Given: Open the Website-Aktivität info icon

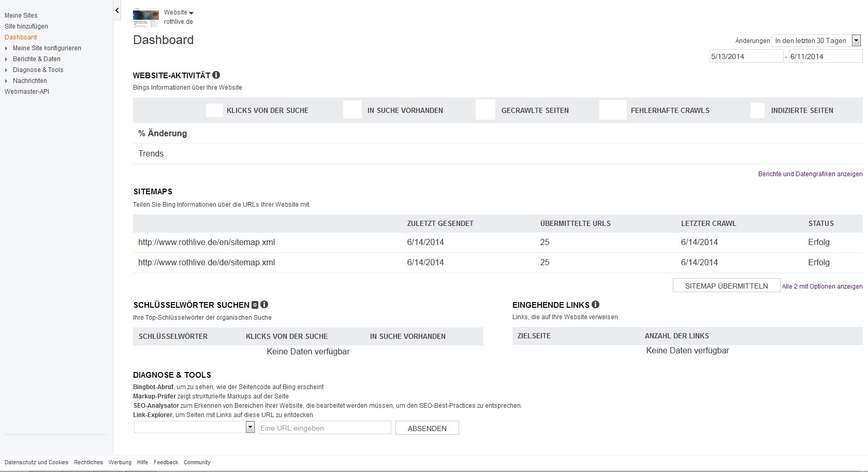Looking at the screenshot, I should [x=216, y=75].
